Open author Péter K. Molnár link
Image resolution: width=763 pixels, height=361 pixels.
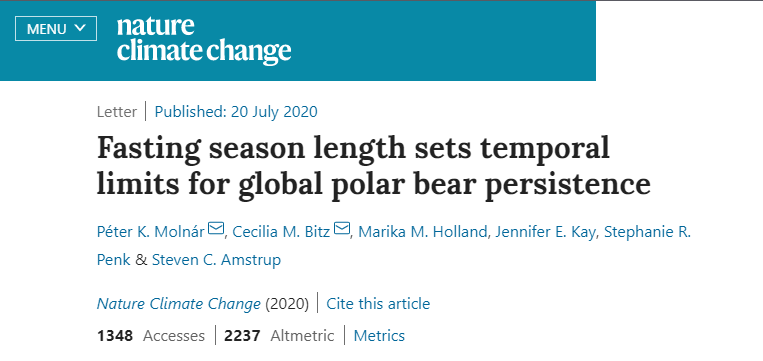tap(151, 232)
